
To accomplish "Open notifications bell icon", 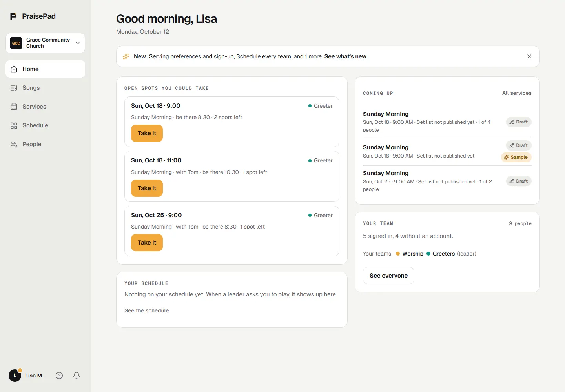I will pyautogui.click(x=77, y=376).
